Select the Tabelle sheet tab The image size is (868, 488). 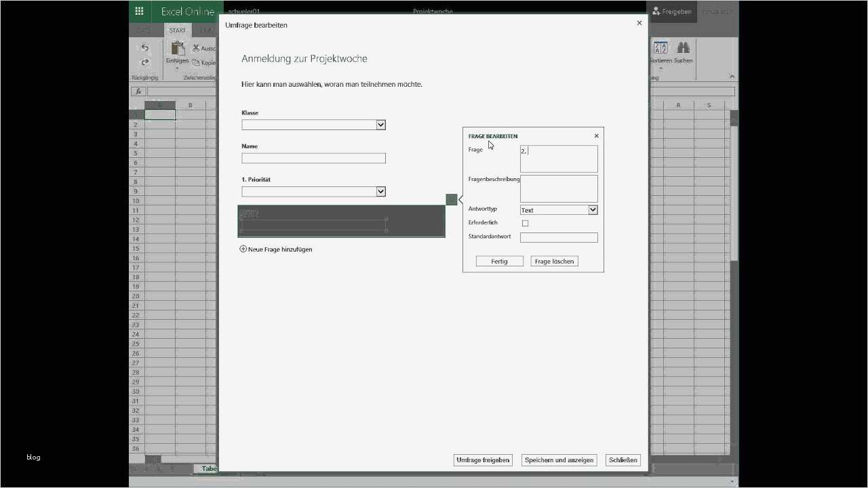209,468
